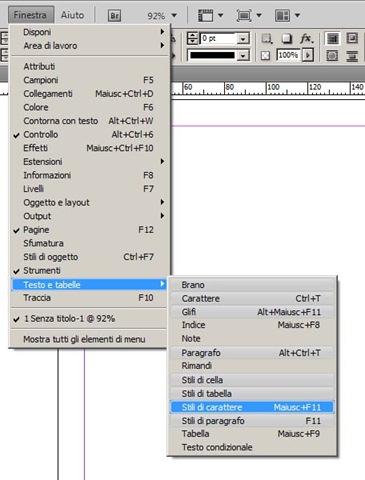This screenshot has width=365, height=480.
Task: Click the jump object text wrap icon
Action: click(352, 56)
